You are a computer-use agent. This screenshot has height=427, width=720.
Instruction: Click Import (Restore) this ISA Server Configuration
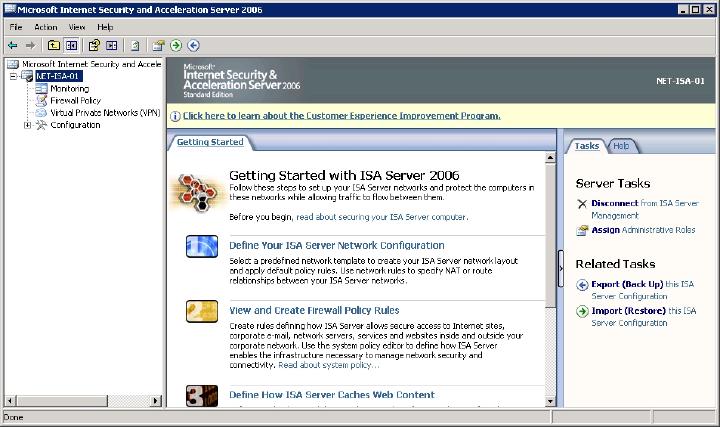(644, 317)
